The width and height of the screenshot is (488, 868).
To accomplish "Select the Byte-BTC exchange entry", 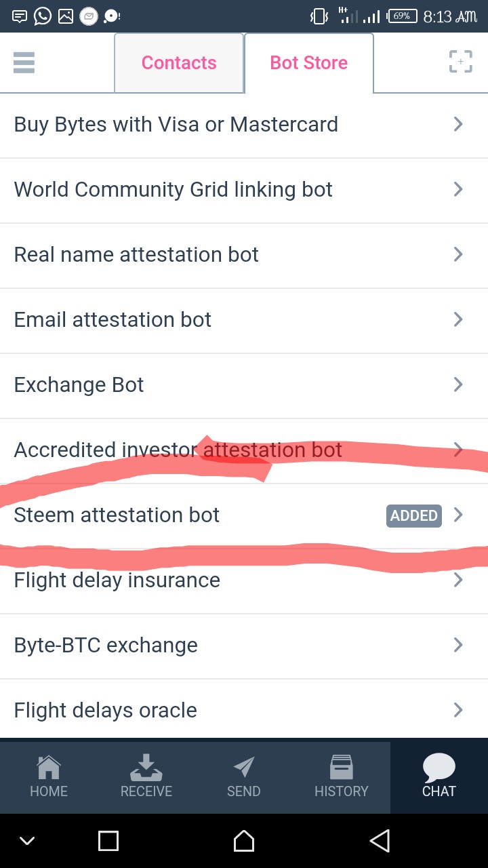I will [106, 645].
